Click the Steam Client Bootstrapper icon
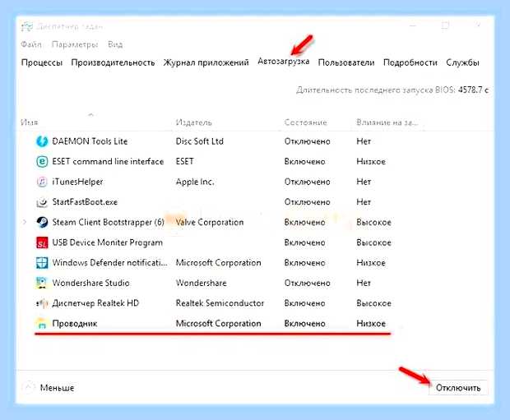The width and height of the screenshot is (510, 420). 42,223
